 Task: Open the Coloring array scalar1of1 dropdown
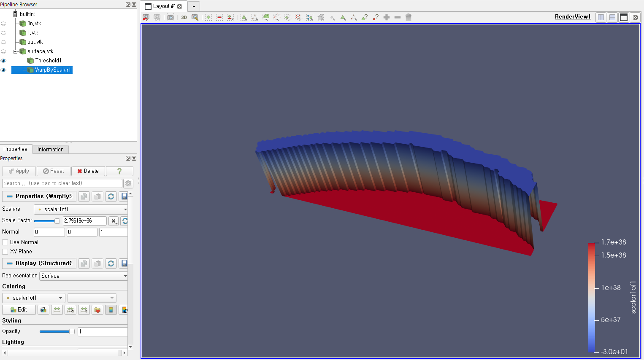(x=34, y=298)
